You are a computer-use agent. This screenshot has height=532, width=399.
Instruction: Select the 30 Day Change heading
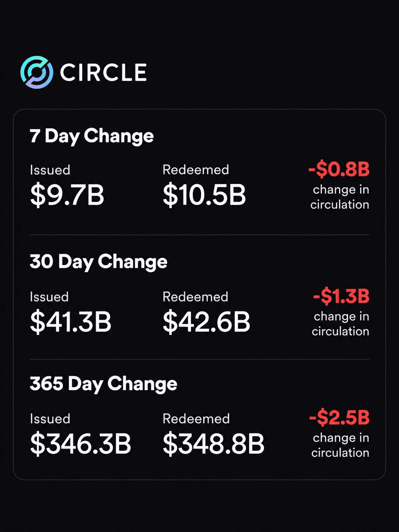(98, 262)
